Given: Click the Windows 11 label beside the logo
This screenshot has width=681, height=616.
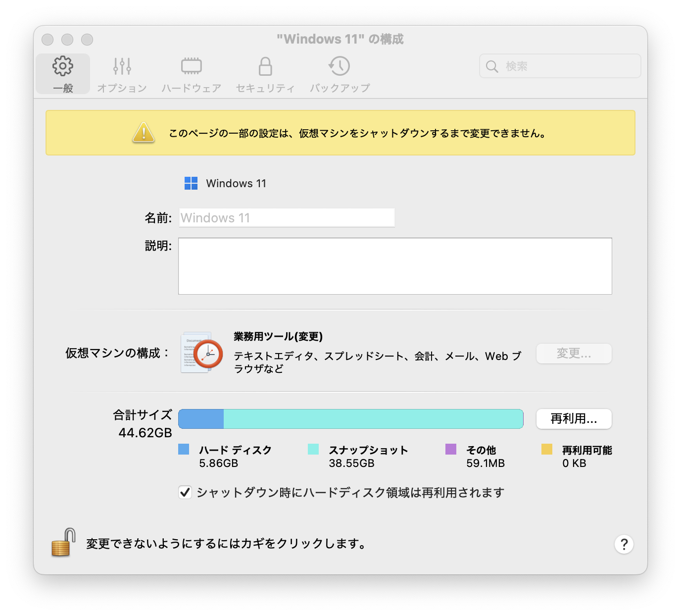Looking at the screenshot, I should (x=236, y=183).
